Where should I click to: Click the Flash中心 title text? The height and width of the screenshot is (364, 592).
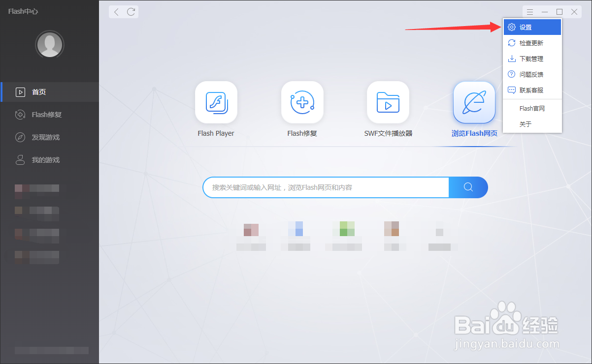tap(23, 11)
